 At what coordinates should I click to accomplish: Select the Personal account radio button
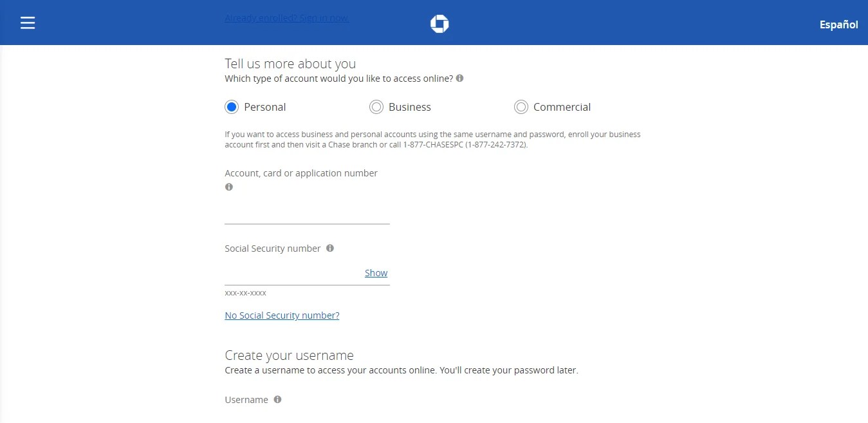231,107
